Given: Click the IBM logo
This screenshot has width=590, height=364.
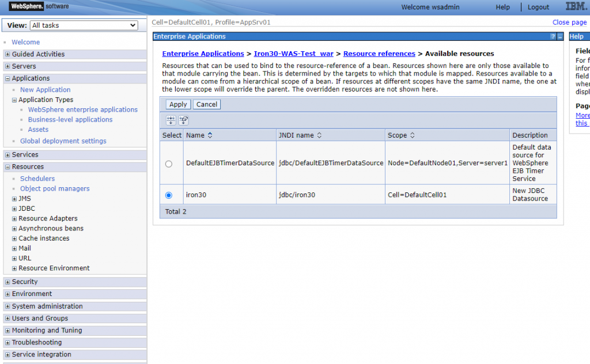Looking at the screenshot, I should 576,6.
